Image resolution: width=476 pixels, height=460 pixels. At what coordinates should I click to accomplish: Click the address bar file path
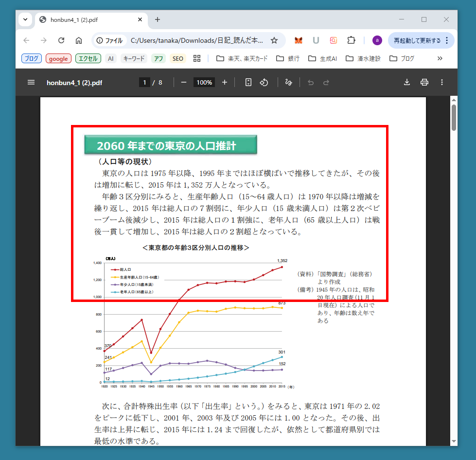(197, 40)
